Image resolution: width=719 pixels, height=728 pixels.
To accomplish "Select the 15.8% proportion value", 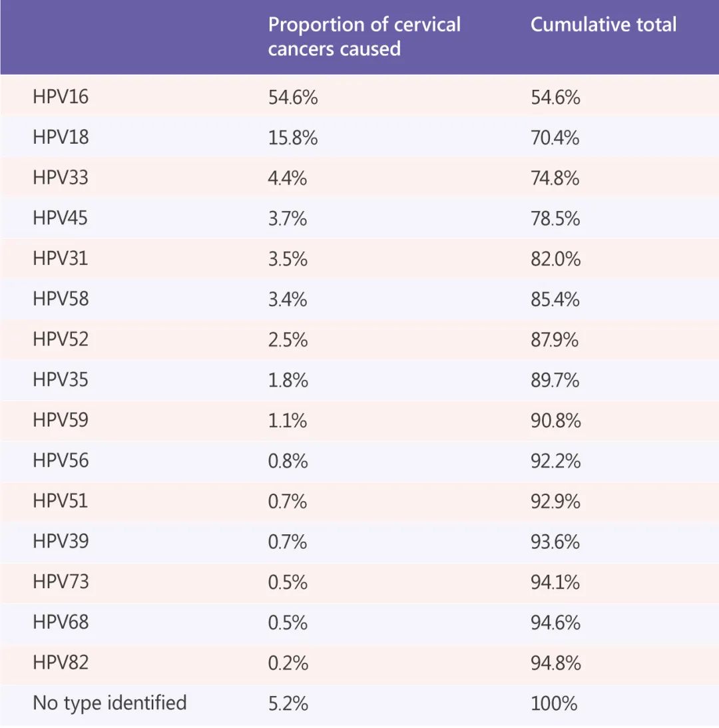I will tap(293, 138).
